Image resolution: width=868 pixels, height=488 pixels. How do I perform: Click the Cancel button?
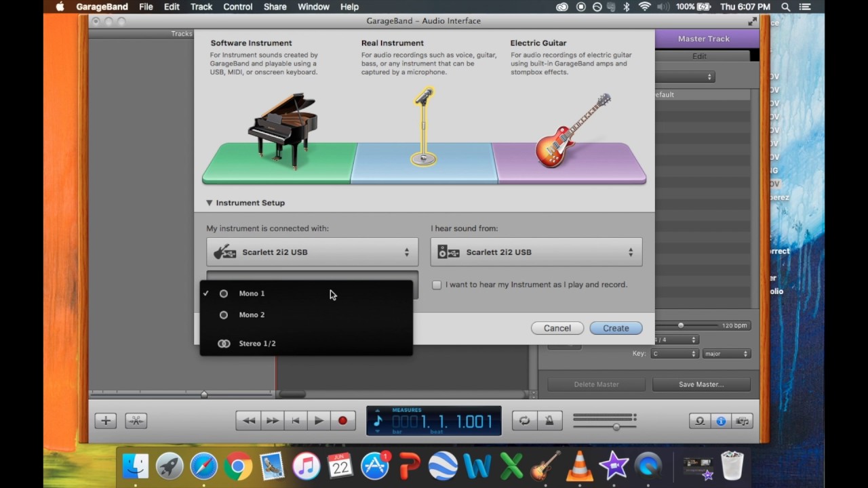(x=557, y=328)
